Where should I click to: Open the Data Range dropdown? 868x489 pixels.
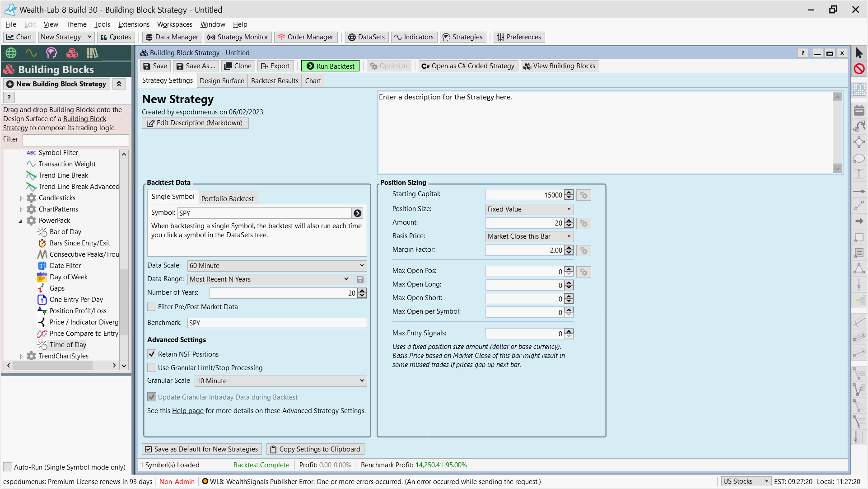269,279
